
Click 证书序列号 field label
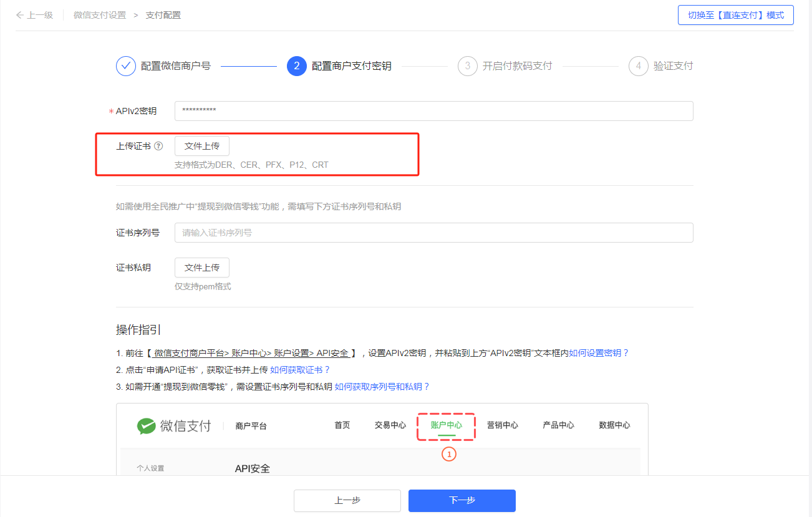138,233
